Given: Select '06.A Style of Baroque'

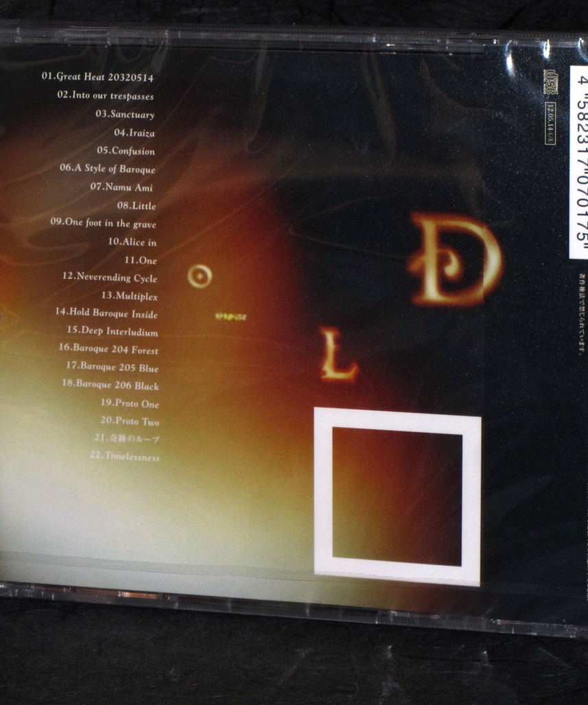Looking at the screenshot, I should point(108,169).
